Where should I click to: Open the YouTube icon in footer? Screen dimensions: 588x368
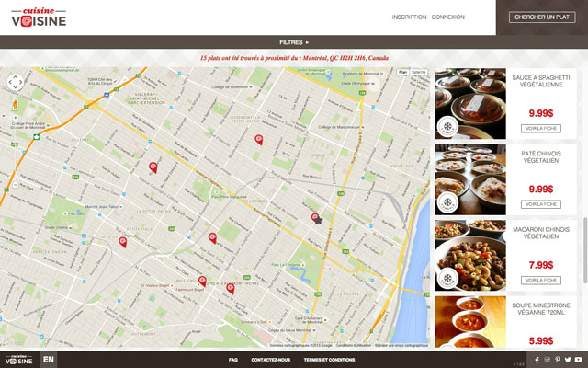579,360
